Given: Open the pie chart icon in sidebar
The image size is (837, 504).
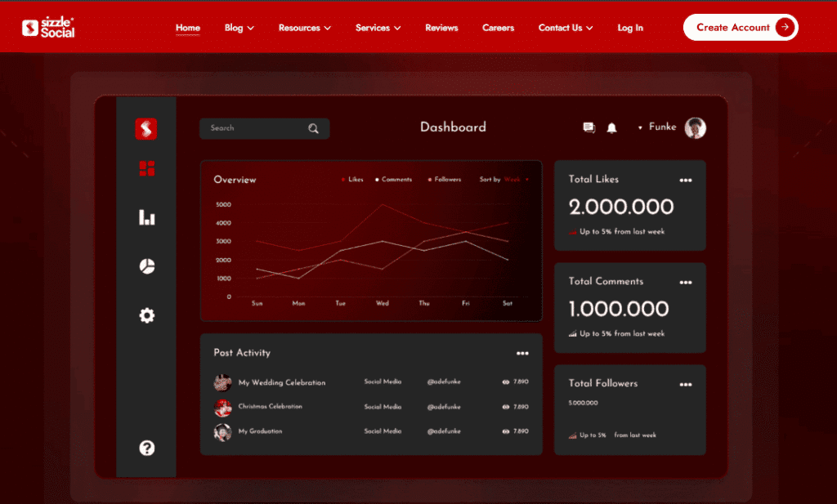Looking at the screenshot, I should click(x=147, y=266).
